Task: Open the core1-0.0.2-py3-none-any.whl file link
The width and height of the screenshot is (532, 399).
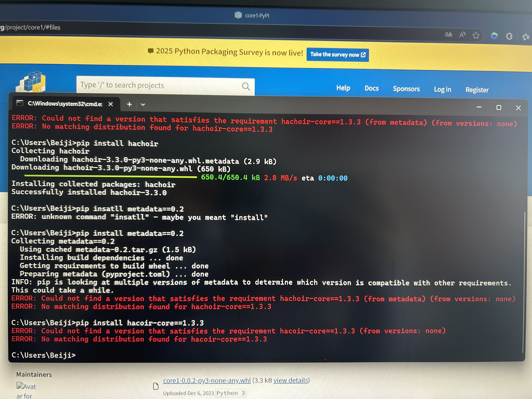Action: tap(207, 381)
